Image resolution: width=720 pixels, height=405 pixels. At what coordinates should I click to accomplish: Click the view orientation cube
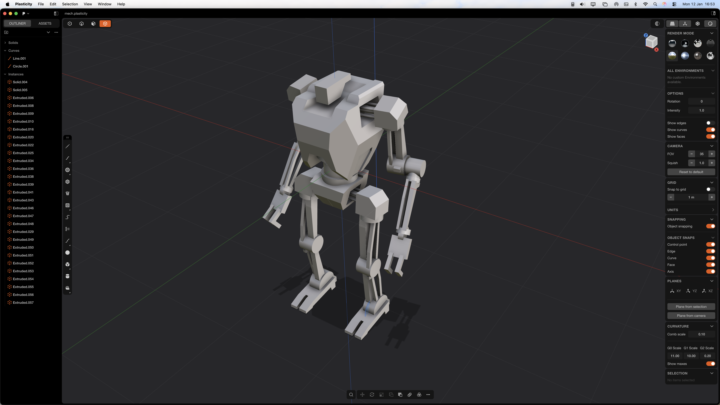651,42
